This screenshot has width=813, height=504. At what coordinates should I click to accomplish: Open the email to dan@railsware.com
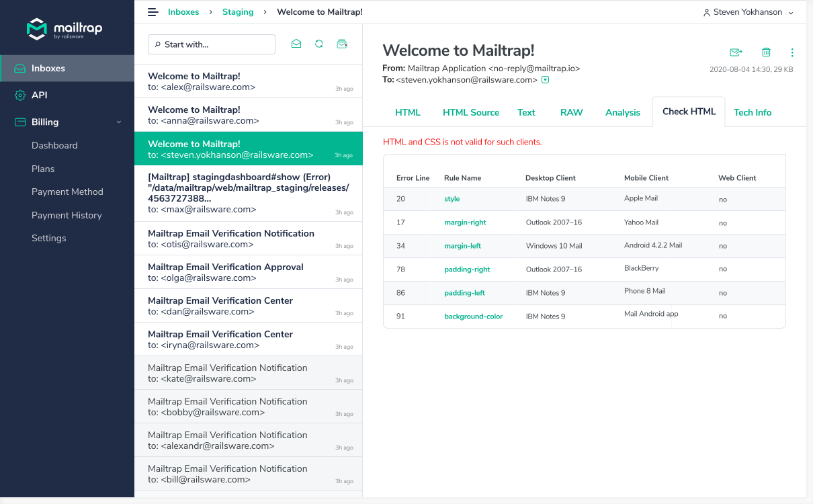[x=249, y=306]
